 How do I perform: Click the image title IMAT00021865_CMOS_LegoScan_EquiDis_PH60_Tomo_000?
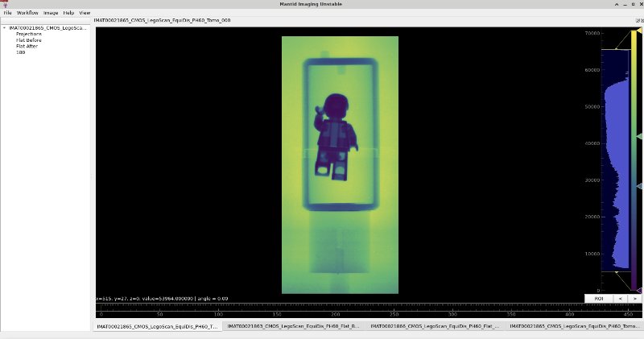click(x=162, y=20)
